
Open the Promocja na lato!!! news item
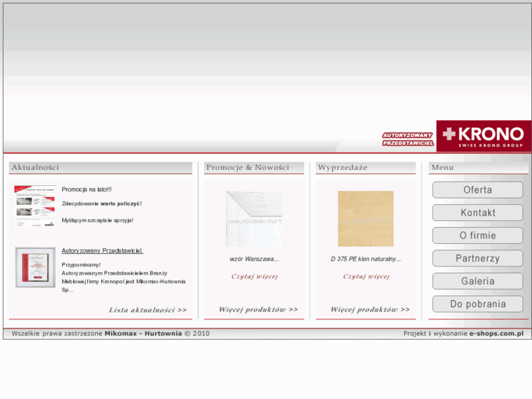[86, 190]
